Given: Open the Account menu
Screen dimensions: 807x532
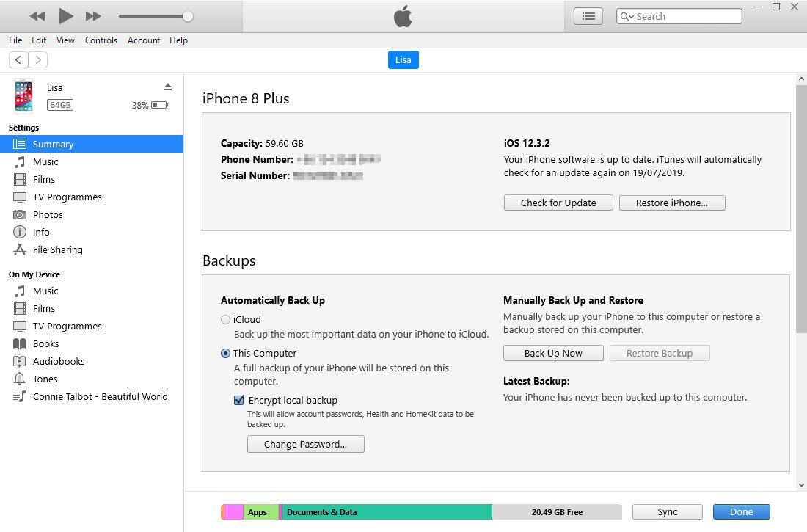Looking at the screenshot, I should coord(144,40).
